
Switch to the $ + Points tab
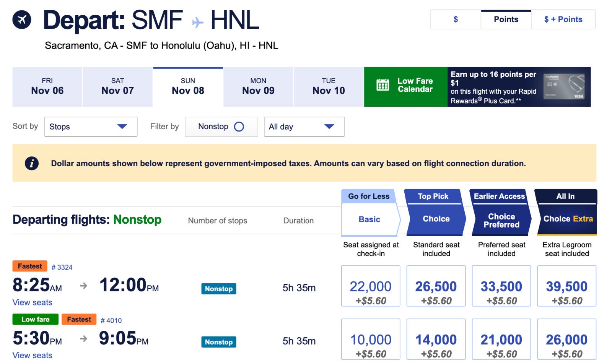[x=563, y=19]
